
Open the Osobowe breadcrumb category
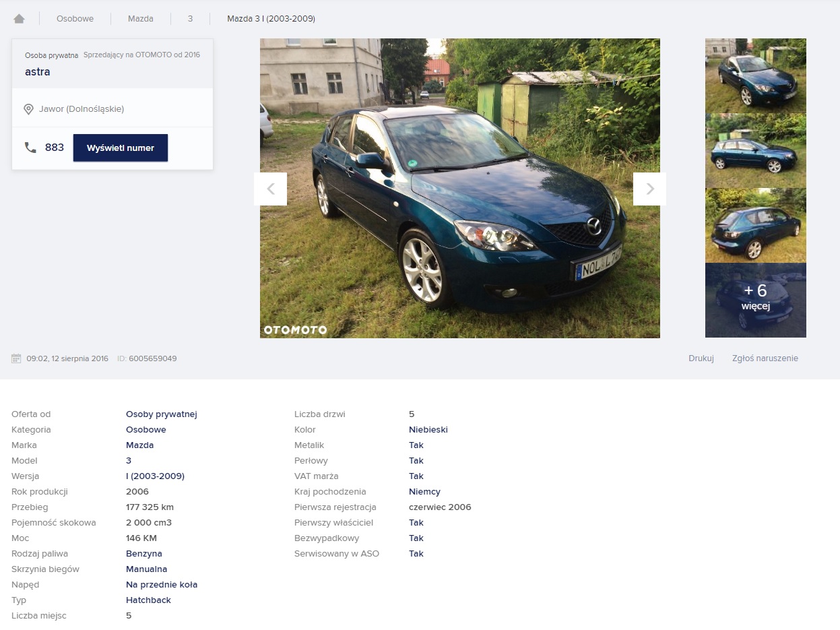75,19
